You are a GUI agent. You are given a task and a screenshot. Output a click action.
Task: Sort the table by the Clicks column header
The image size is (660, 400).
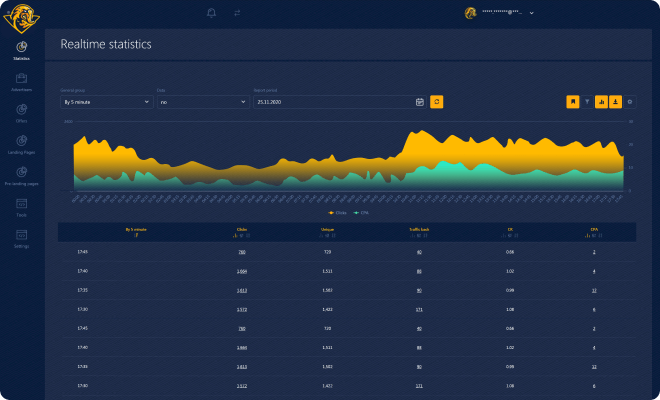241,229
